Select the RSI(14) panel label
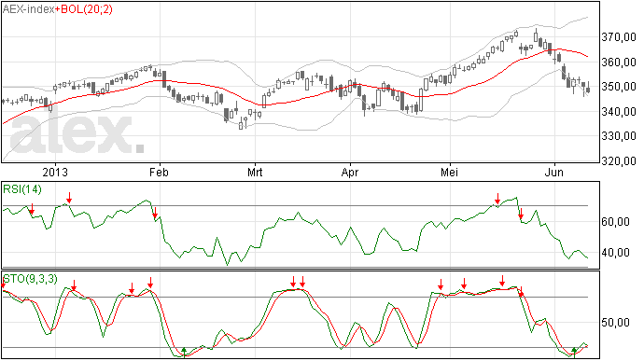This screenshot has height=361, width=644. click(22, 189)
